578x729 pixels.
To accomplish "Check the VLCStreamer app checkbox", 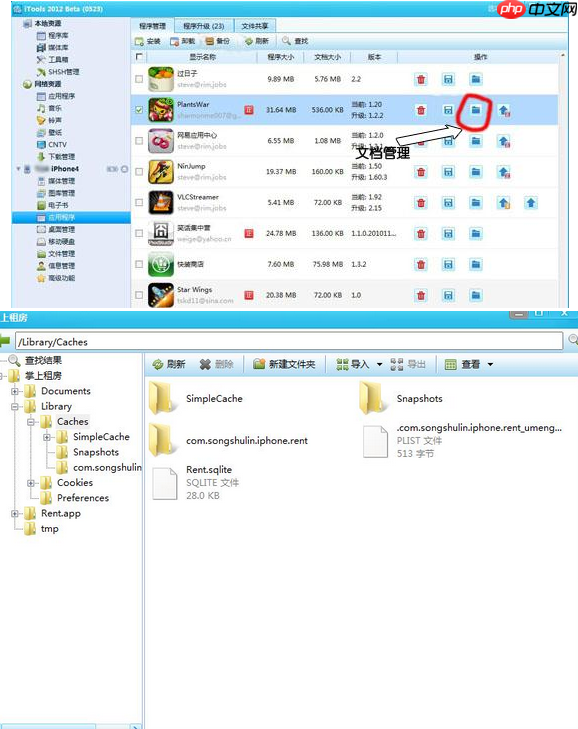I will coord(139,202).
